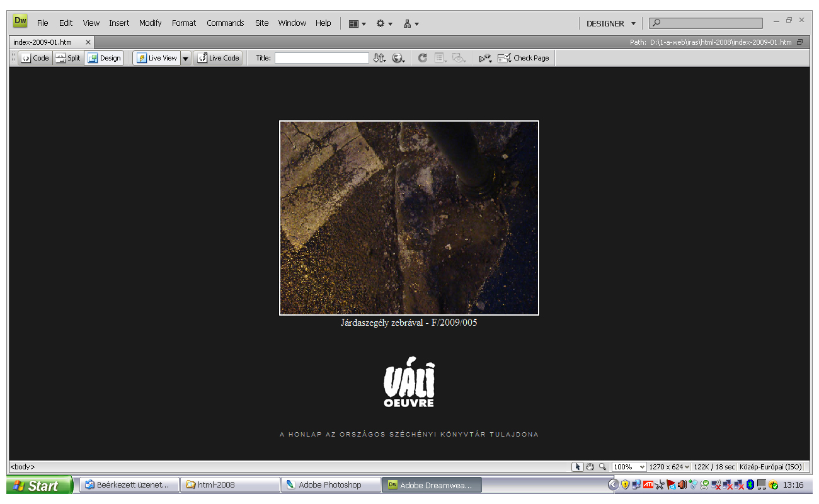Click the Refresh Design View icon
This screenshot has width=819, height=504.
(x=422, y=58)
